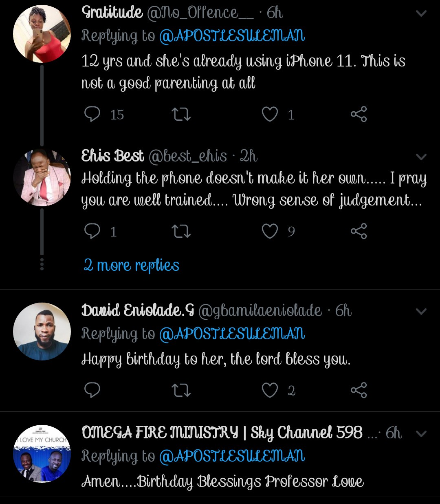
Task: Like Ehis Best's tweet
Action: pos(270,231)
